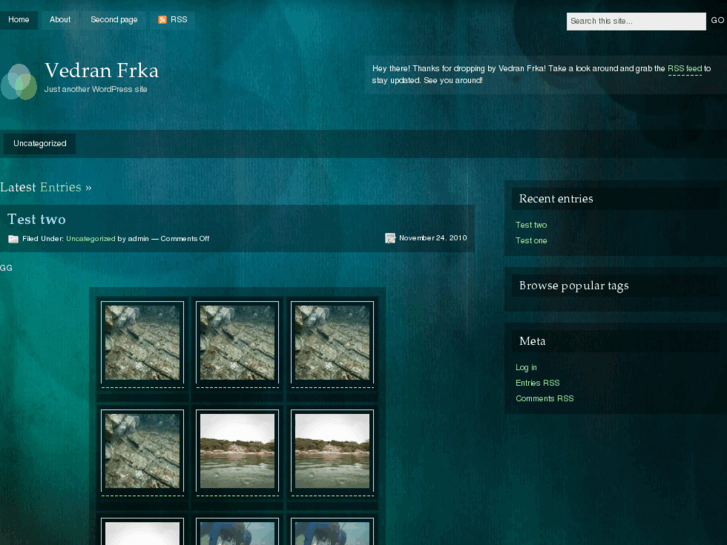Open Test two in Recent entries
This screenshot has width=727, height=545.
[531, 225]
